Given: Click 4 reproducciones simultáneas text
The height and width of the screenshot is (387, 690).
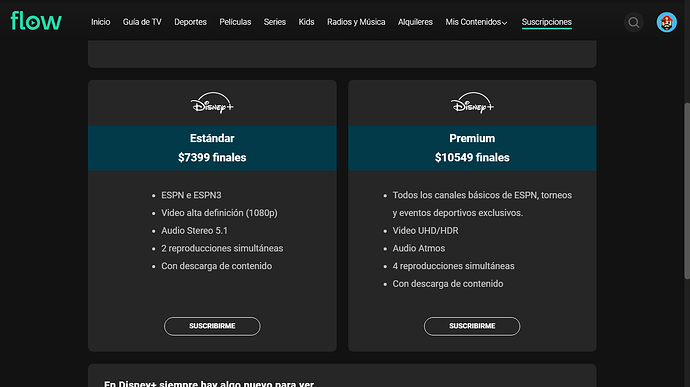Looking at the screenshot, I should click(453, 266).
